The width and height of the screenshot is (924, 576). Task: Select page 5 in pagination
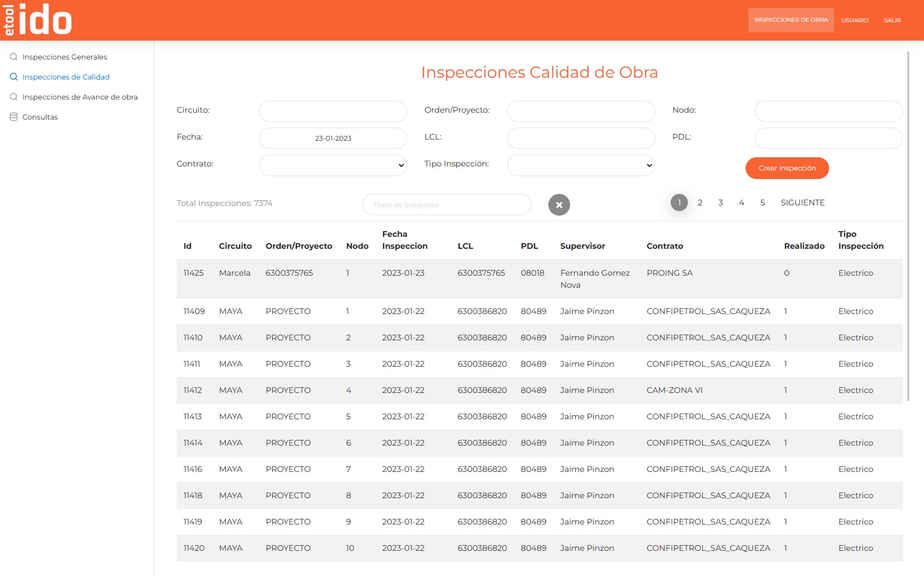point(762,202)
